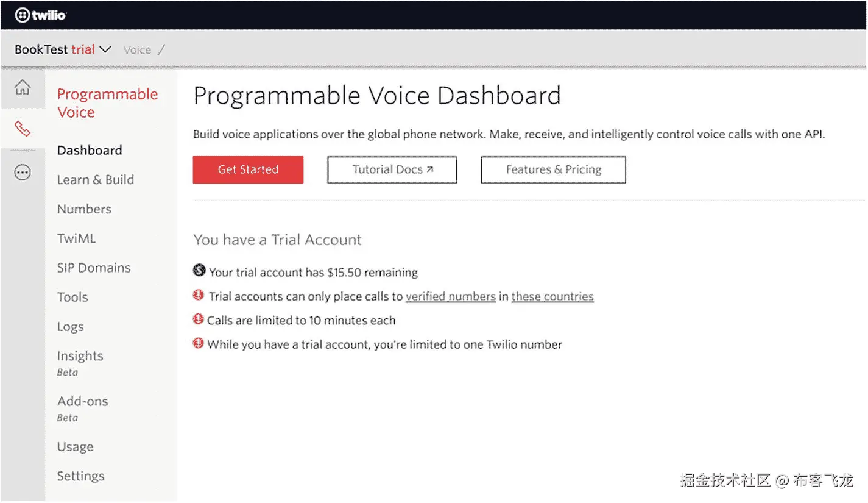Open SIP Domains menu item

pos(94,268)
